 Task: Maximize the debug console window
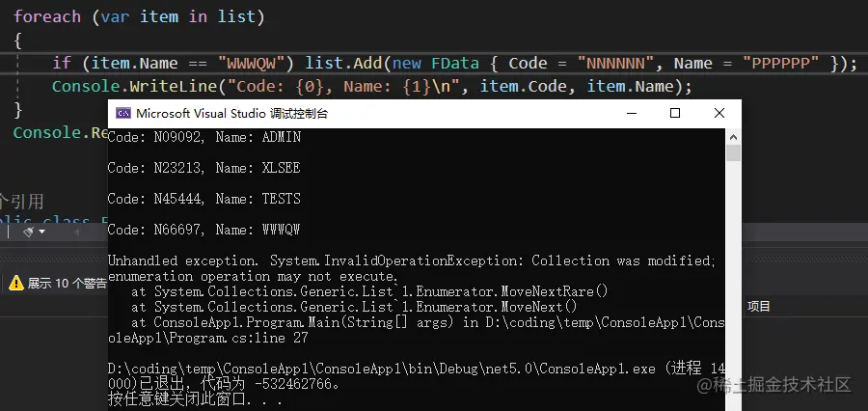[x=675, y=114]
